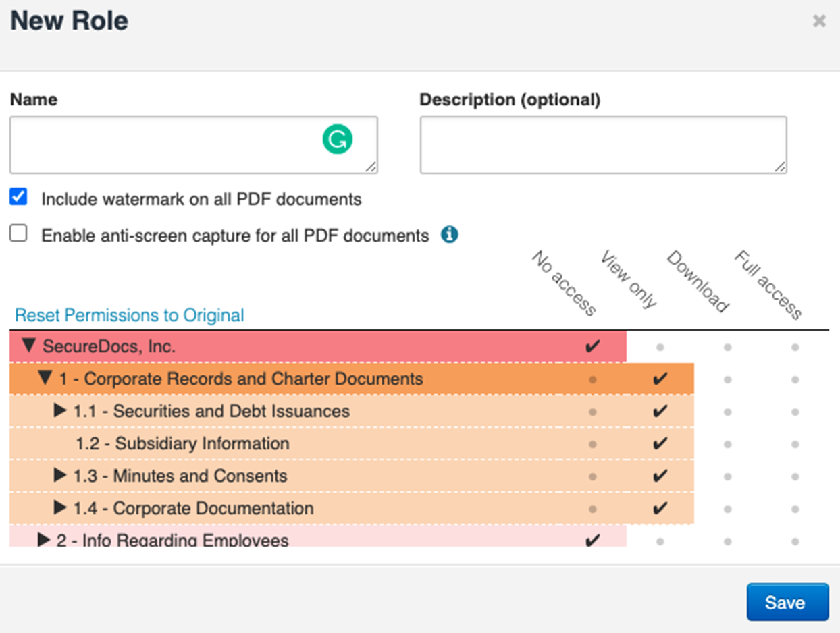
Task: Set 1.4 Corporate Documentation to Full access
Action: click(x=795, y=510)
